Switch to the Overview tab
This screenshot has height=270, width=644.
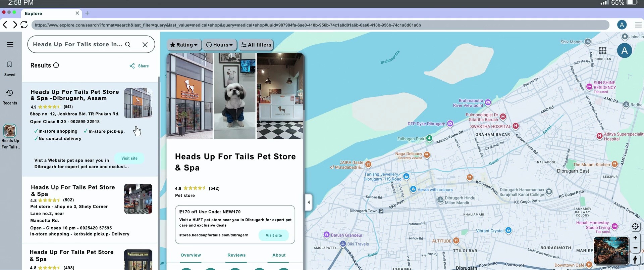191,255
